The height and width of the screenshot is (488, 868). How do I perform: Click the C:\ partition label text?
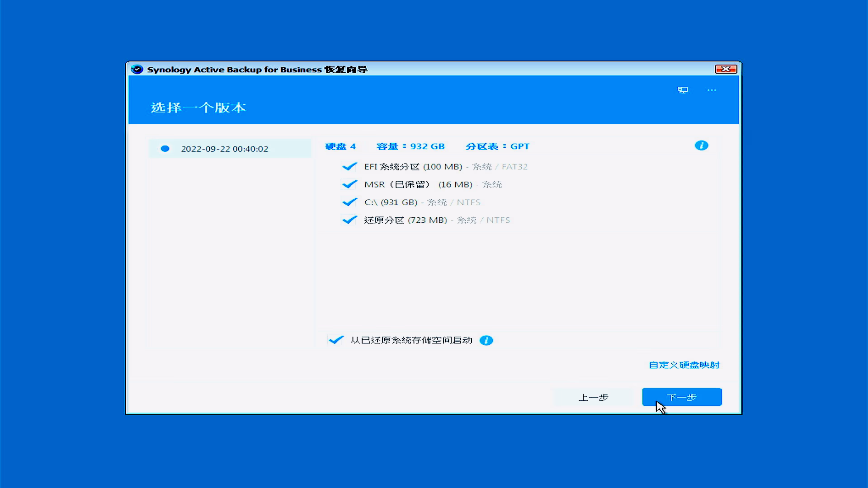point(391,202)
